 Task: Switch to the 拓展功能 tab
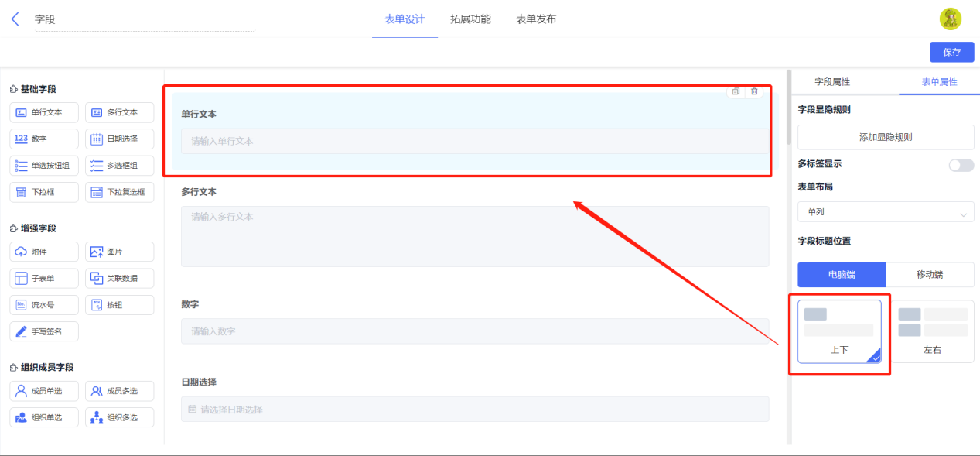(470, 19)
